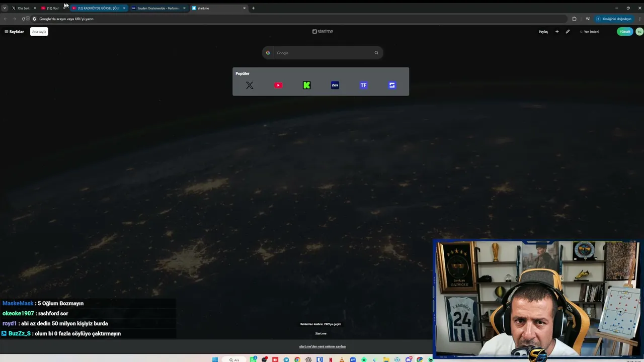Image resolution: width=644 pixels, height=362 pixels.
Task: Click the Windows taskbar Ara search box
Action: tap(235, 359)
